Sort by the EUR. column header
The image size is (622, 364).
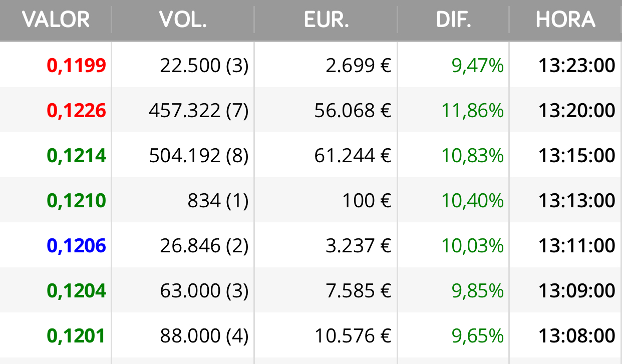click(326, 20)
